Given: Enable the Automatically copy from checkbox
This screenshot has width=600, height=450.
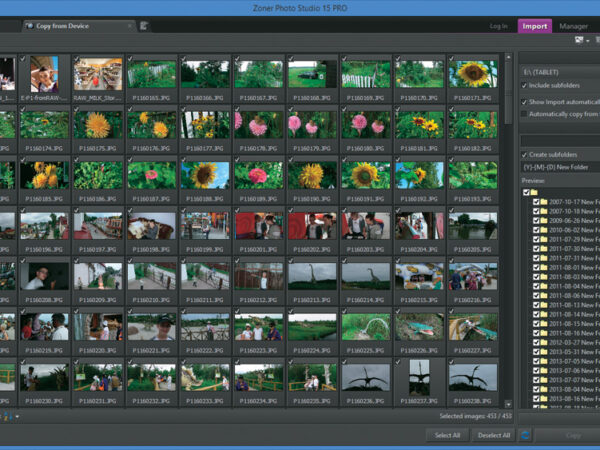Looking at the screenshot, I should [x=525, y=115].
